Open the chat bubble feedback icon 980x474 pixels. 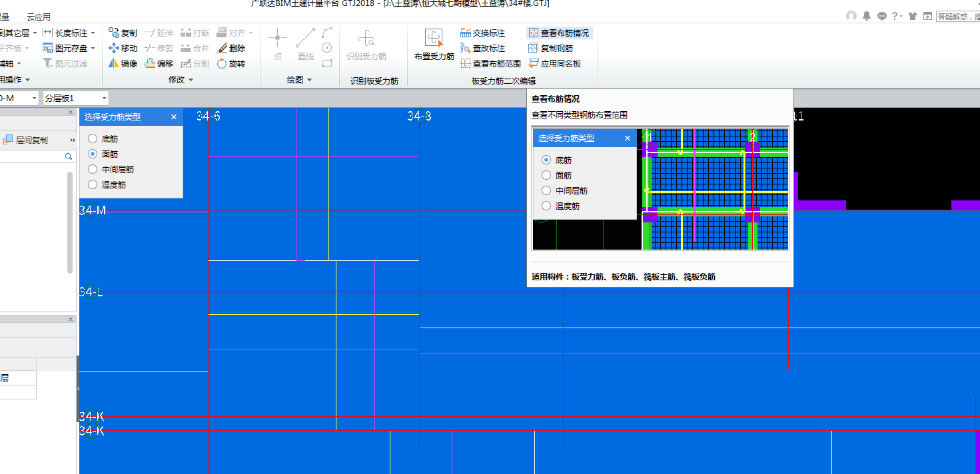pyautogui.click(x=882, y=16)
